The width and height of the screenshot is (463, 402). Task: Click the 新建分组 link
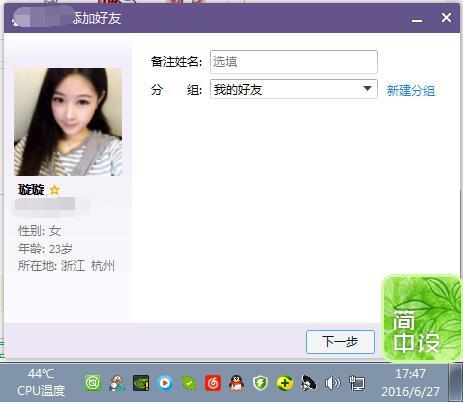(x=411, y=90)
